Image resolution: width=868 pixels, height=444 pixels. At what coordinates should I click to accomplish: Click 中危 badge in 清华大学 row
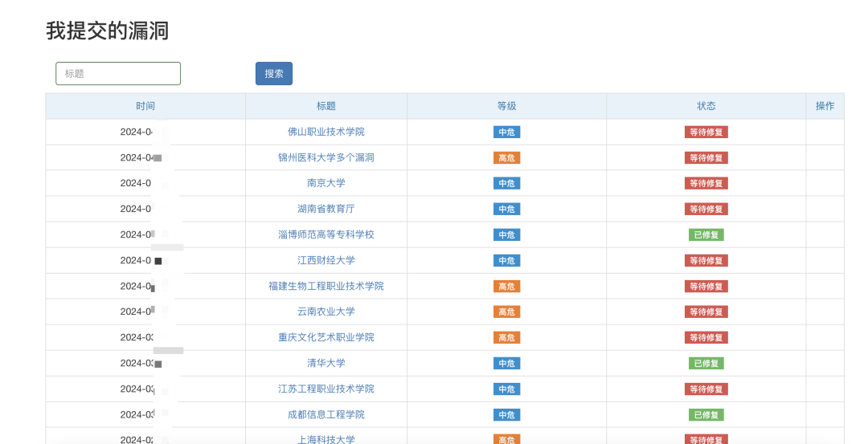click(506, 363)
